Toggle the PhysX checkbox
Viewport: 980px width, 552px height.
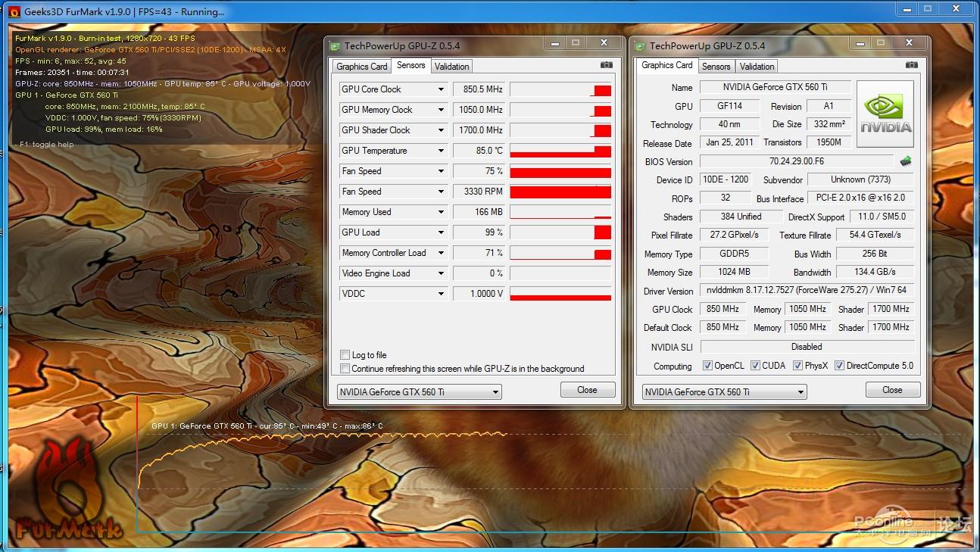797,366
